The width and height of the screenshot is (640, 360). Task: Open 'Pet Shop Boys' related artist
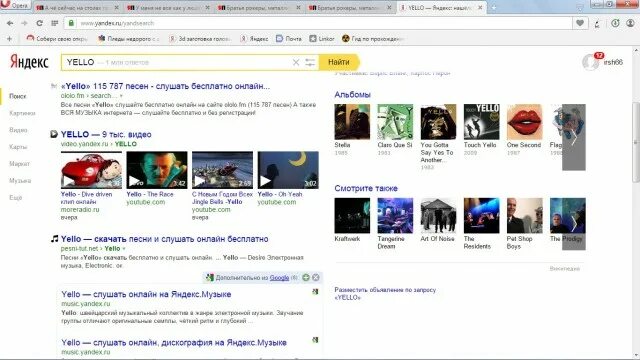point(524,216)
